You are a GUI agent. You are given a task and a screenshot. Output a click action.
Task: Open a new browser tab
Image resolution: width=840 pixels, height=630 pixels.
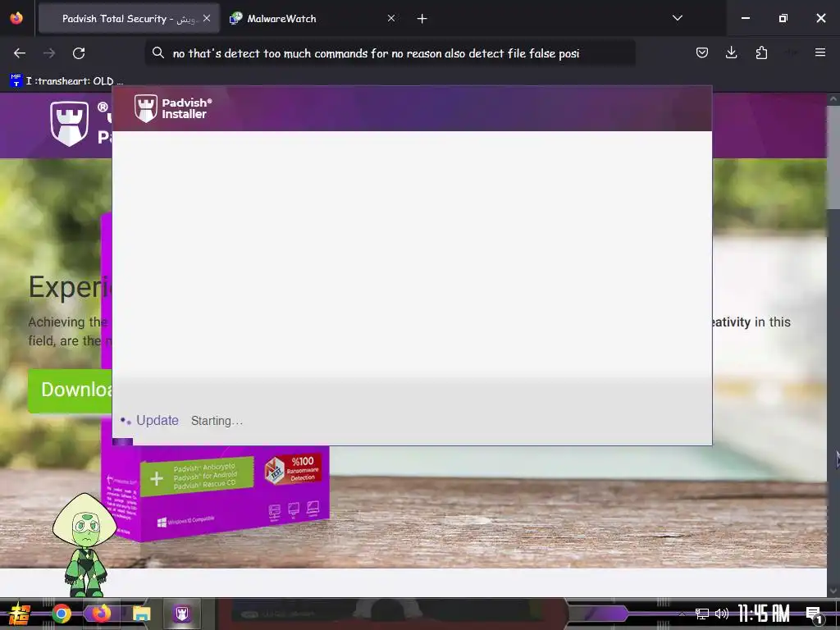click(422, 19)
